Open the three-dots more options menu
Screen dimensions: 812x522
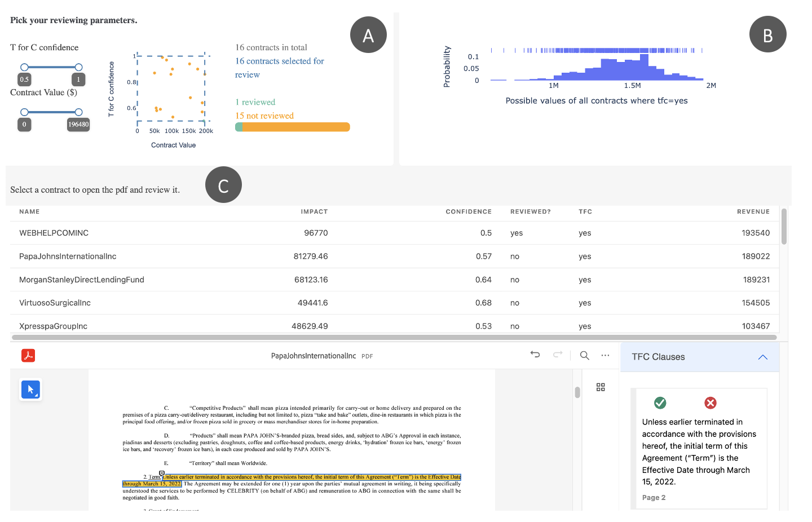tap(605, 355)
